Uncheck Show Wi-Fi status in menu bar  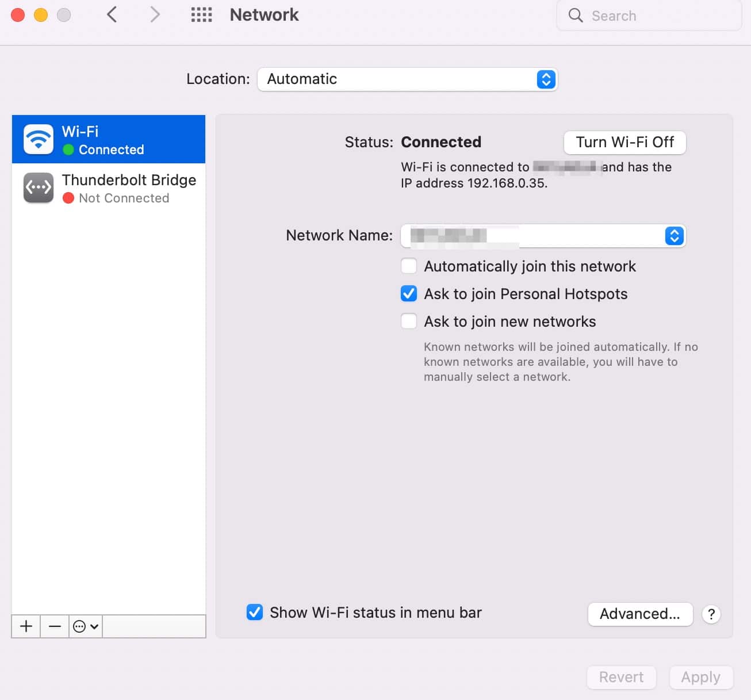click(x=255, y=612)
